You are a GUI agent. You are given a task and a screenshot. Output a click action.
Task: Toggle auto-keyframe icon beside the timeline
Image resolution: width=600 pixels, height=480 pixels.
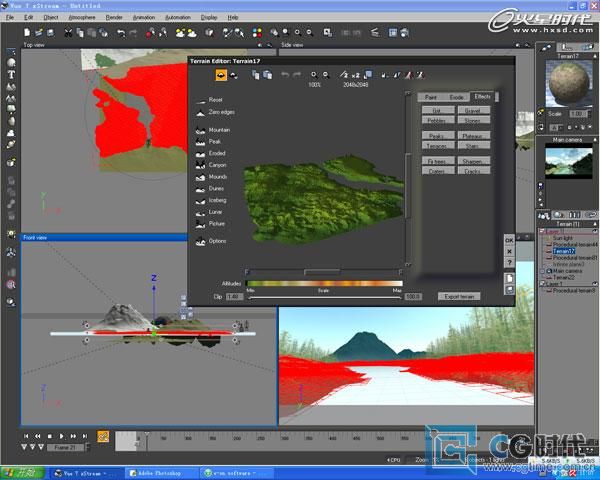103,436
